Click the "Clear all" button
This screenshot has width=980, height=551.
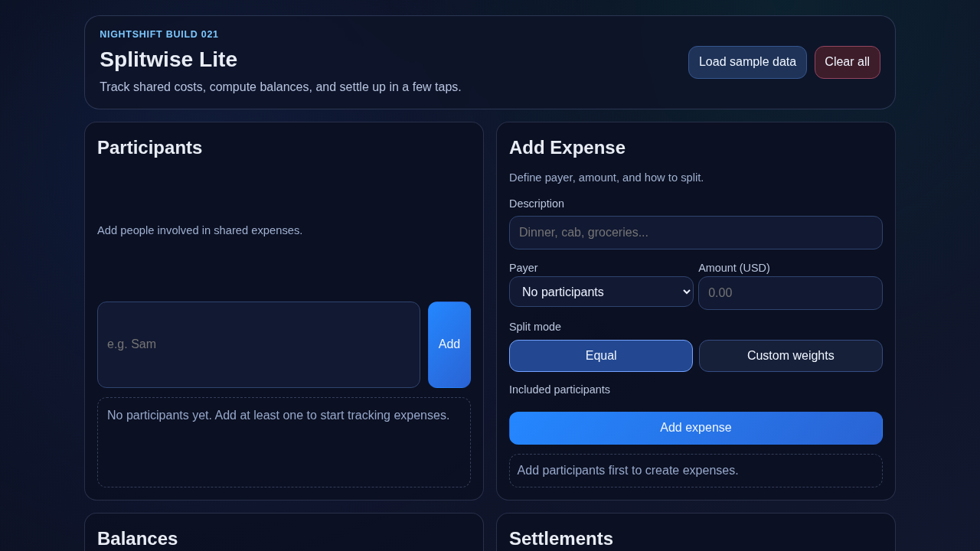click(847, 62)
